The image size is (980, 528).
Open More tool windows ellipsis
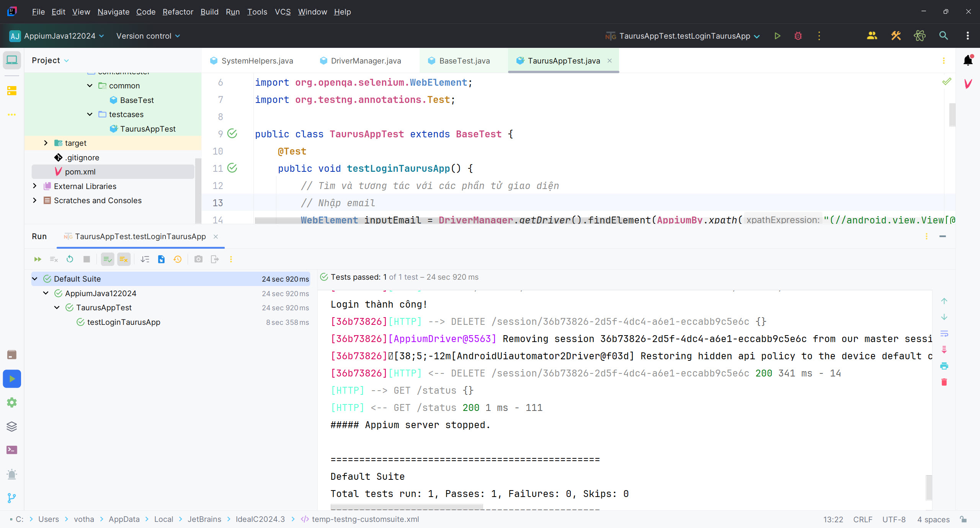[x=12, y=114]
